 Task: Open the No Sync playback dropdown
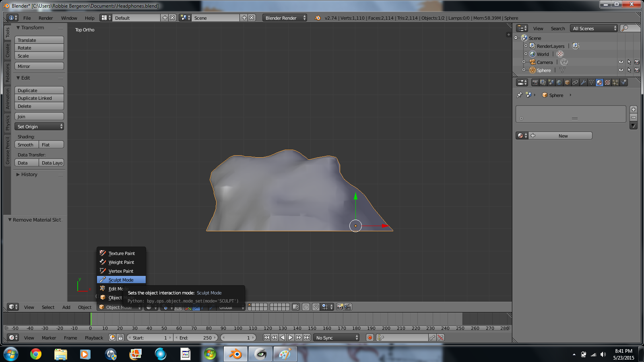point(336,337)
